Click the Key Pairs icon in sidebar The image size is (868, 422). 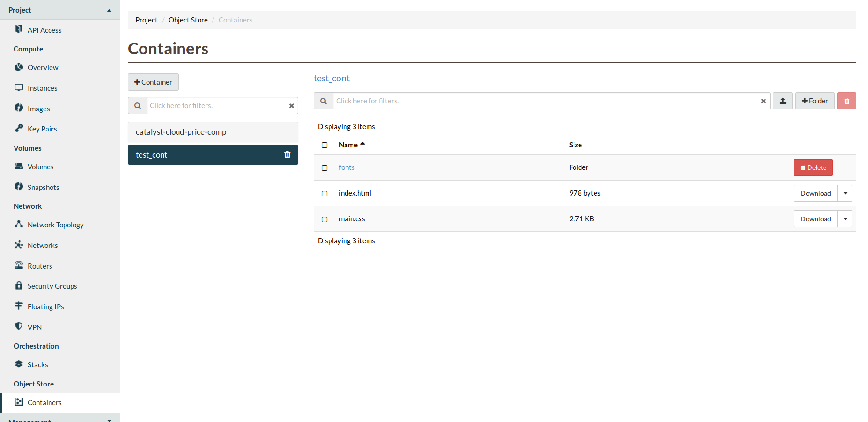coord(19,128)
